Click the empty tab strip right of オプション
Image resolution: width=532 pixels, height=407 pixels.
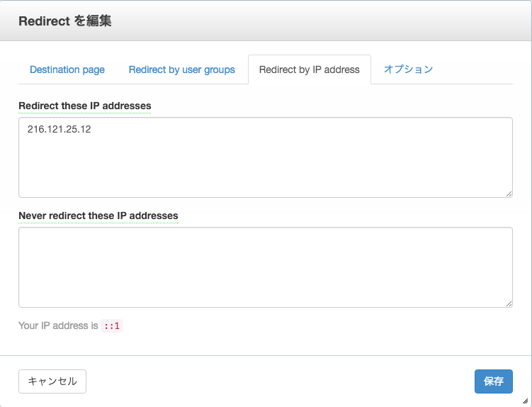[x=475, y=69]
